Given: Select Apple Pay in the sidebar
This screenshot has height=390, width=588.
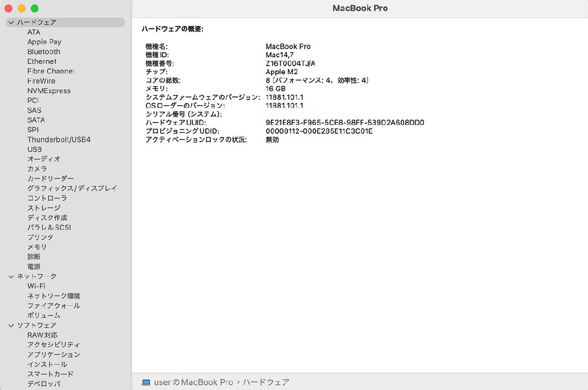Looking at the screenshot, I should pyautogui.click(x=44, y=42).
